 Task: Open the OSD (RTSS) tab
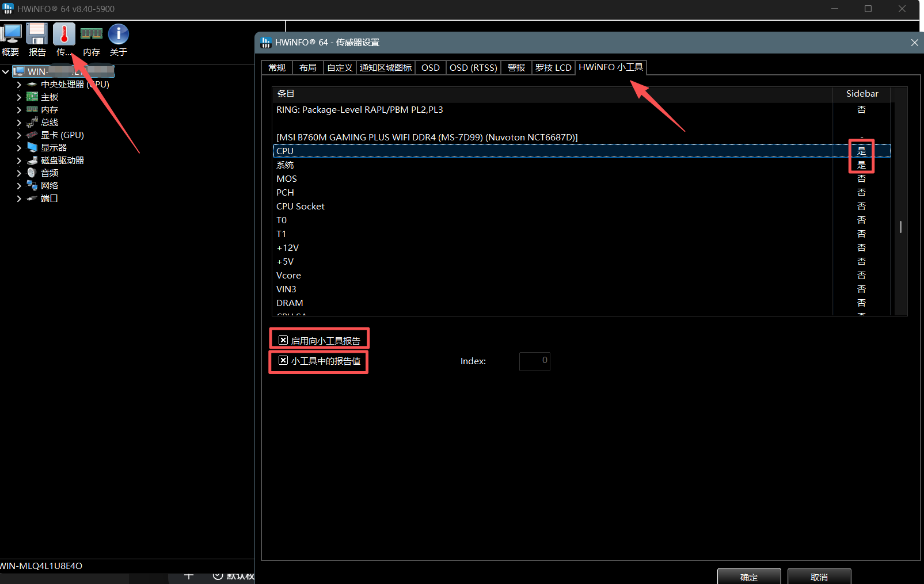click(x=473, y=68)
